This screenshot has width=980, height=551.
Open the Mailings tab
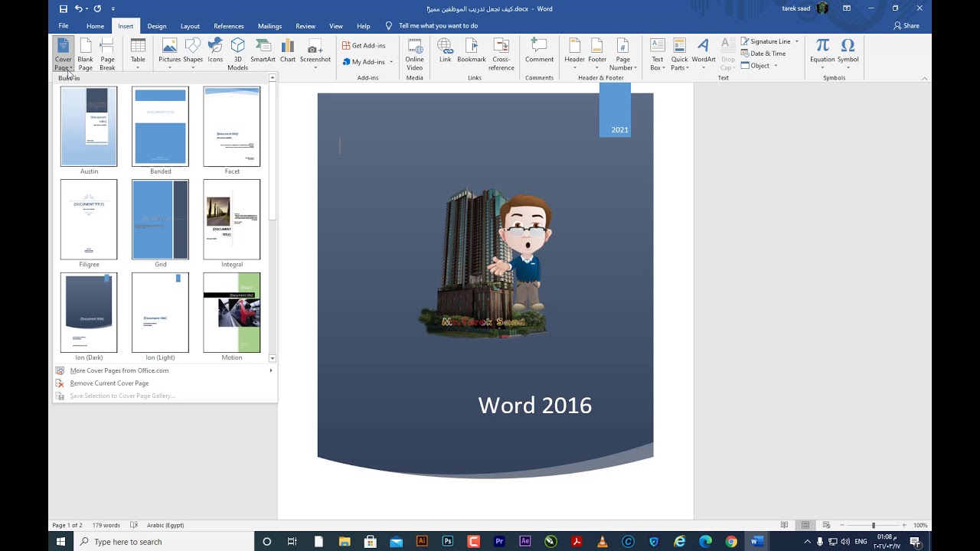(x=269, y=26)
